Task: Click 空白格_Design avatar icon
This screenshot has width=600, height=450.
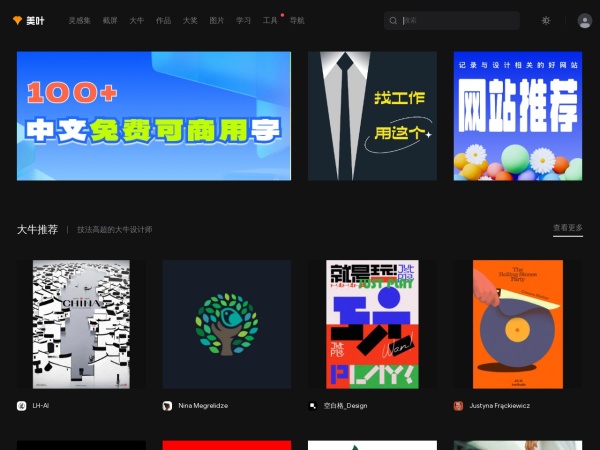Action: tap(313, 406)
